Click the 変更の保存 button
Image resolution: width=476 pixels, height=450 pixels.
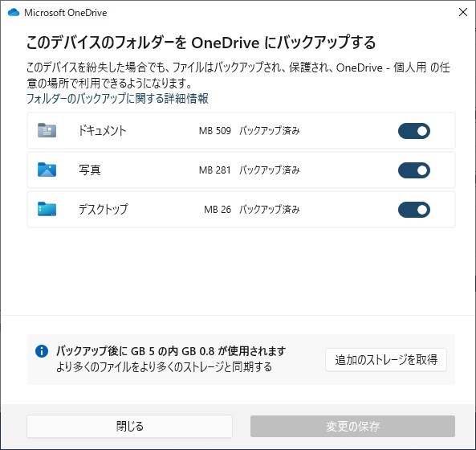pos(352,427)
